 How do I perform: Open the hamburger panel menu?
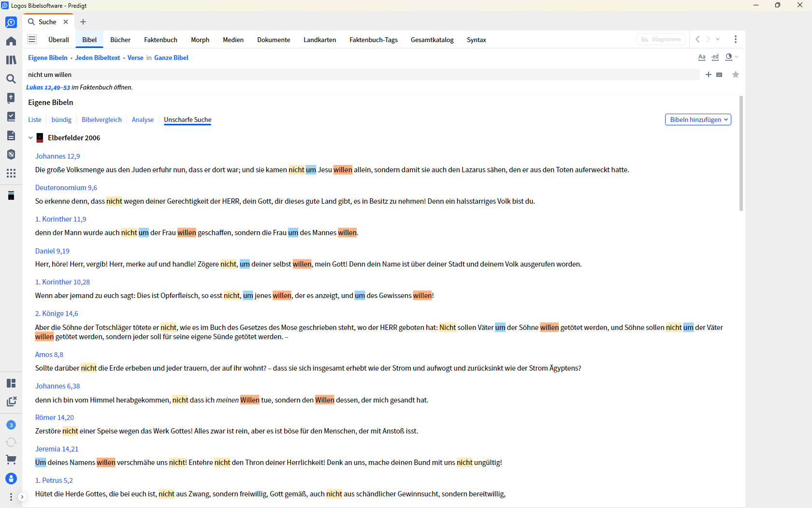(x=32, y=39)
